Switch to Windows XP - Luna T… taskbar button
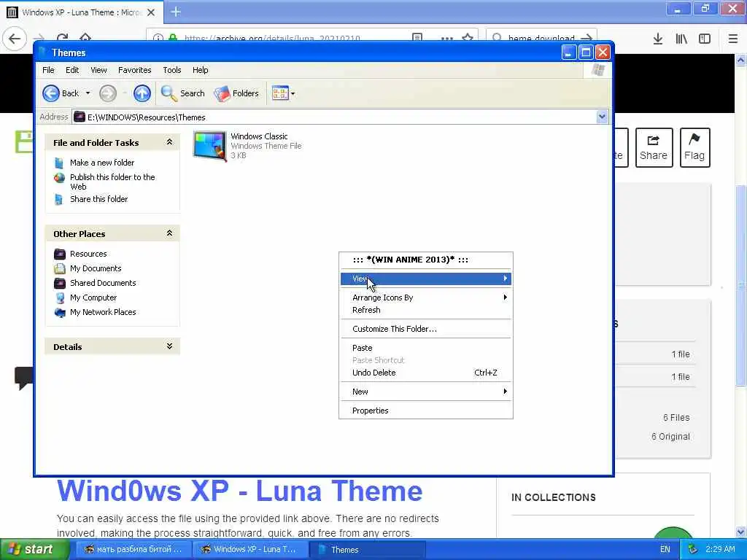The image size is (747, 560). click(x=251, y=550)
